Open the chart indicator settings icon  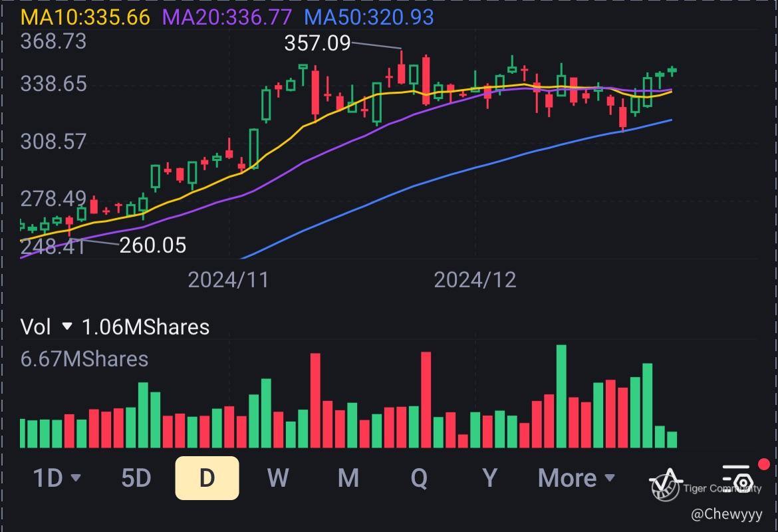pos(737,479)
